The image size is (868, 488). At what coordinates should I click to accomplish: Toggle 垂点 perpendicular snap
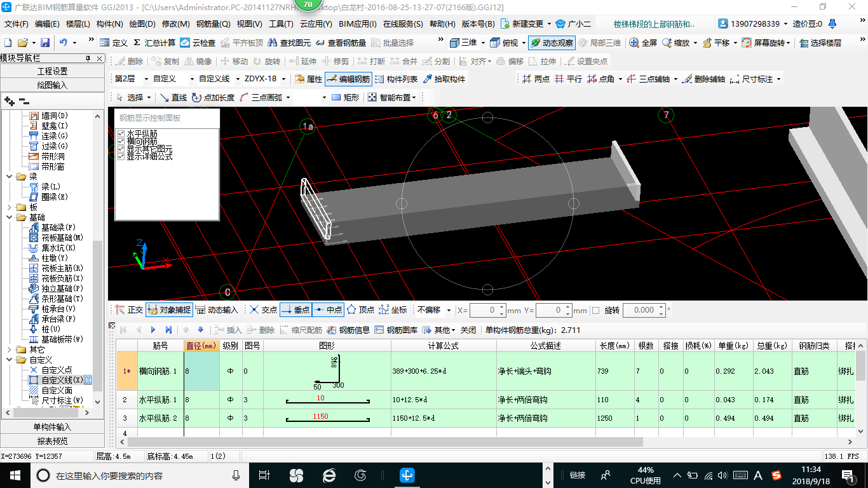pyautogui.click(x=295, y=310)
